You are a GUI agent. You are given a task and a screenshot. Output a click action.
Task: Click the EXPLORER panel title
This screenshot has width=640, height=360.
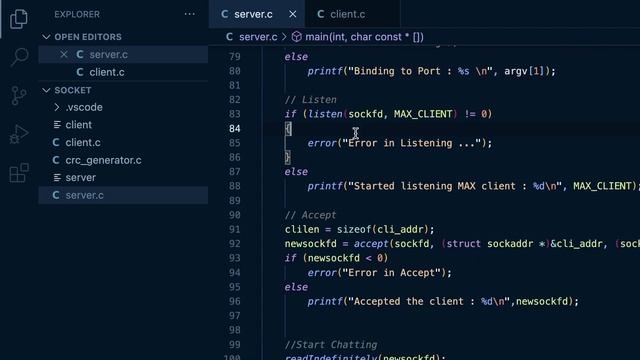[x=77, y=14]
